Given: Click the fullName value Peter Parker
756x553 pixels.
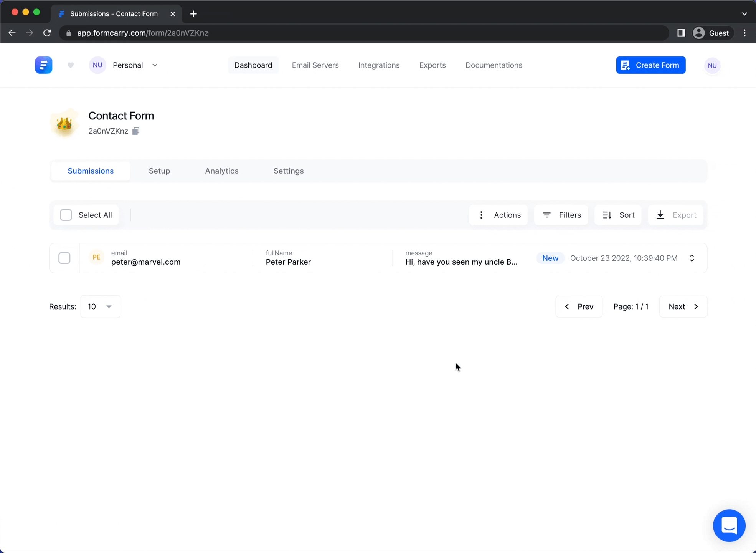Looking at the screenshot, I should pos(288,262).
